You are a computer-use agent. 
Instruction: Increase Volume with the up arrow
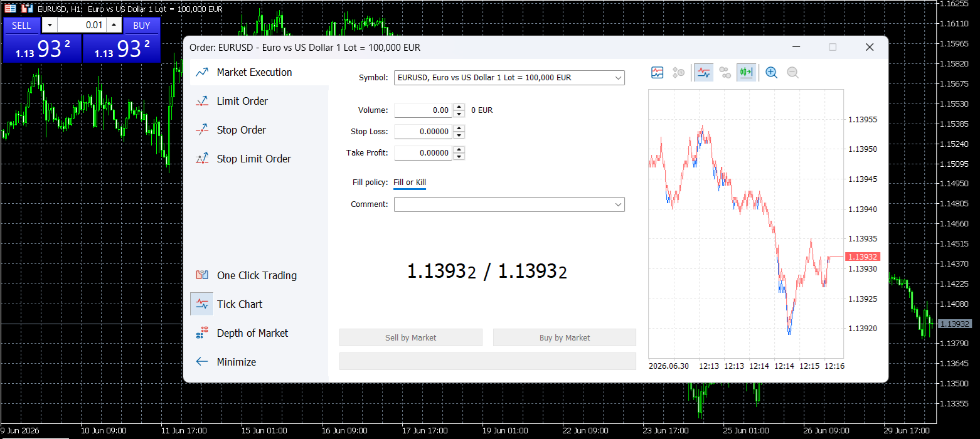tap(459, 107)
